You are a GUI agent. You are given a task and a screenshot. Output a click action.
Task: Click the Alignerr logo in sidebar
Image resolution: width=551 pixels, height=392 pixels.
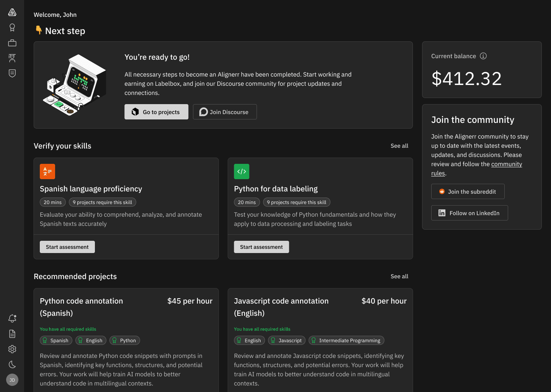[12, 13]
